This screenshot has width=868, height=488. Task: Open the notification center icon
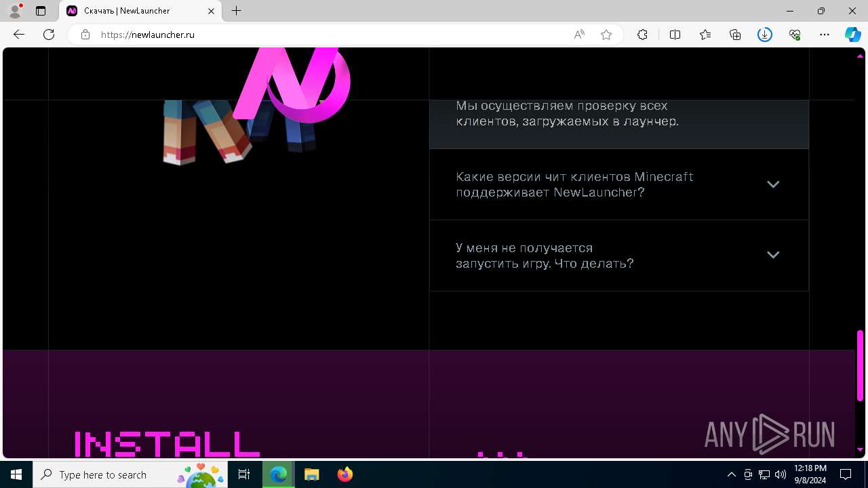[x=846, y=474]
